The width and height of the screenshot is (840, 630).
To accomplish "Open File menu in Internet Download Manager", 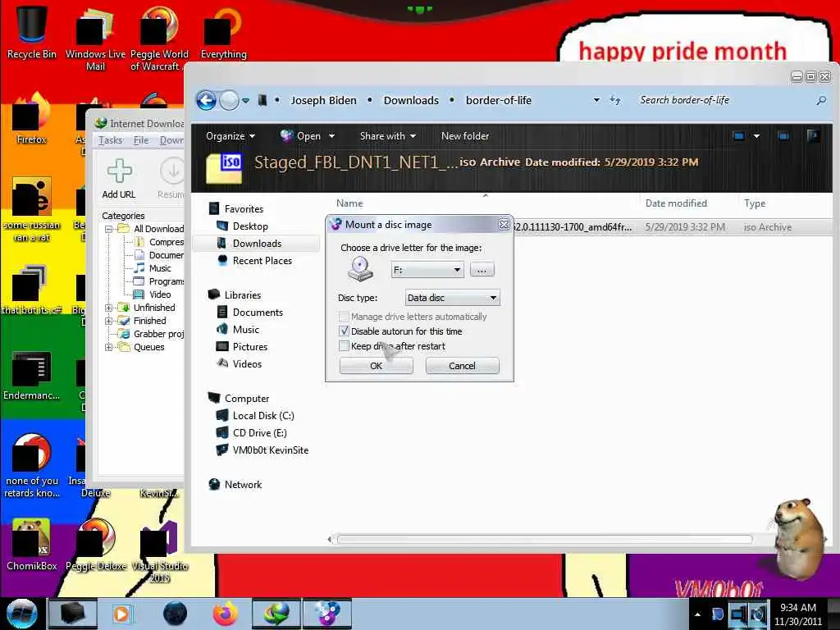I will pyautogui.click(x=141, y=140).
